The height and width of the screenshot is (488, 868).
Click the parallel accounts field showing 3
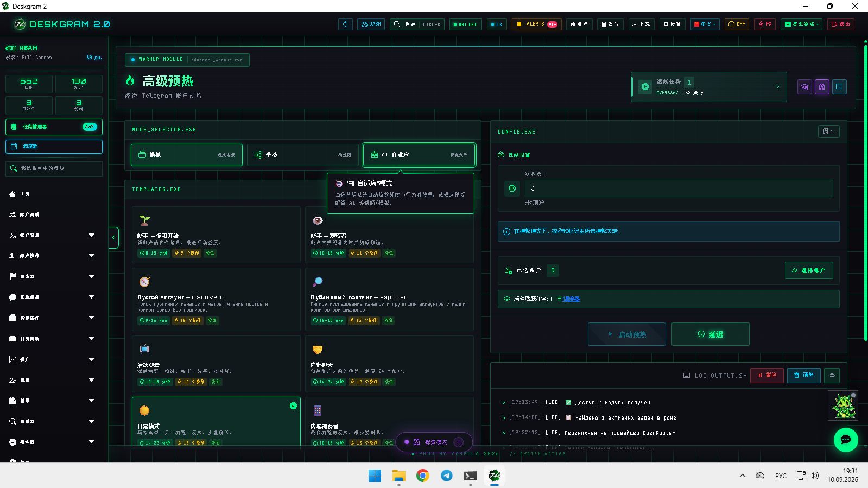click(679, 188)
